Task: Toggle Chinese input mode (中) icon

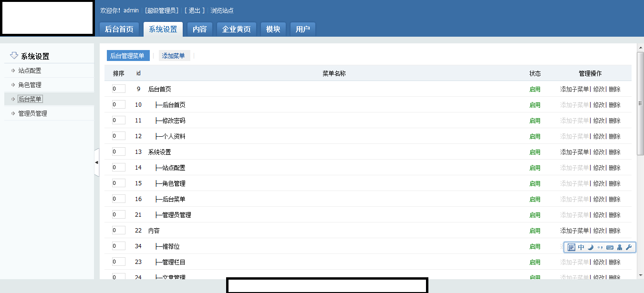Action: [x=581, y=247]
